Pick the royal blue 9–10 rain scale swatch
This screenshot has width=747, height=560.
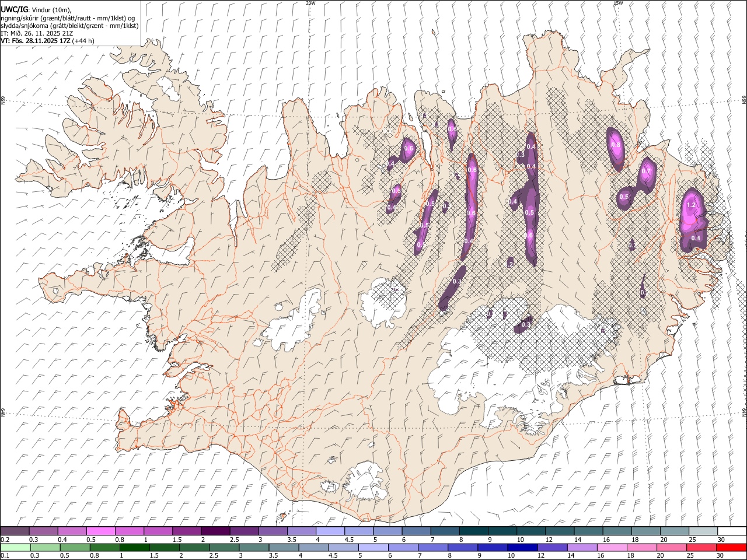pyautogui.click(x=493, y=547)
